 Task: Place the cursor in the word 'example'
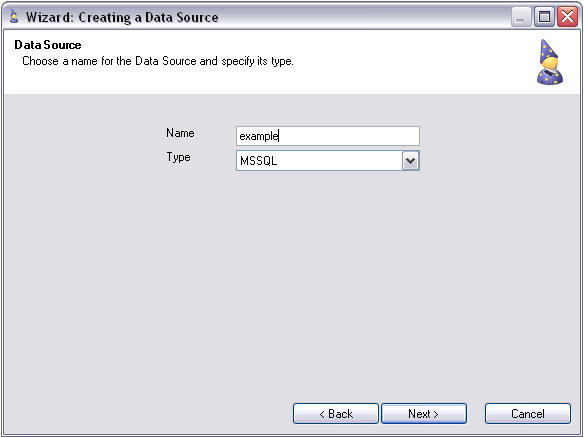click(x=258, y=137)
